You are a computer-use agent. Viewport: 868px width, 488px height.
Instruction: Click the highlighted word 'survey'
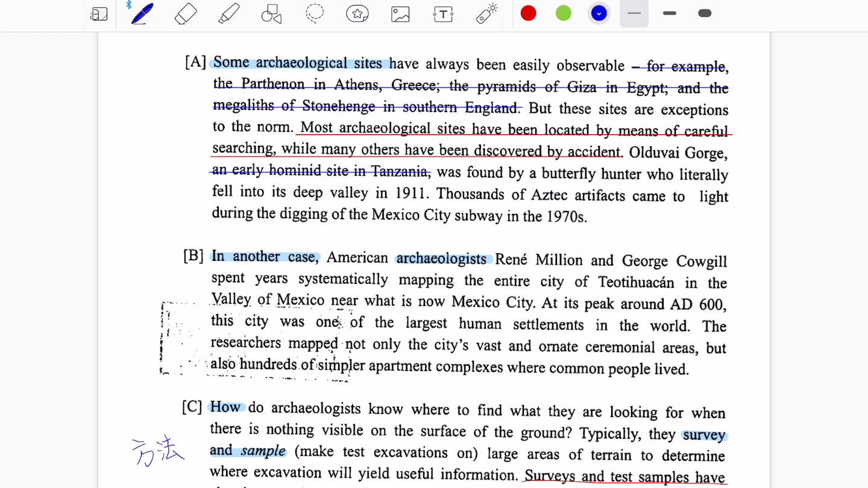pos(704,435)
